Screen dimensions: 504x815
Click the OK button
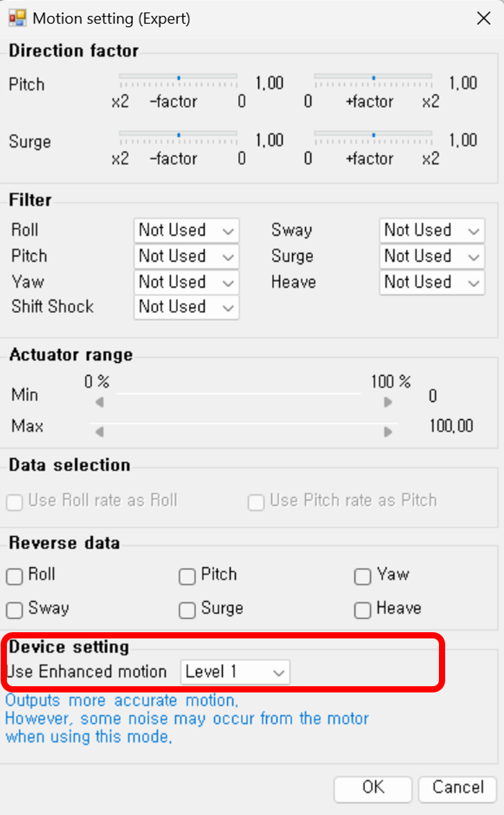(x=373, y=789)
